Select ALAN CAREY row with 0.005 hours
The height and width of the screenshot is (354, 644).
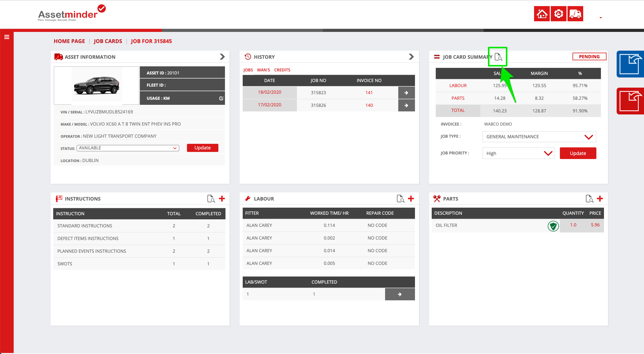tap(329, 263)
